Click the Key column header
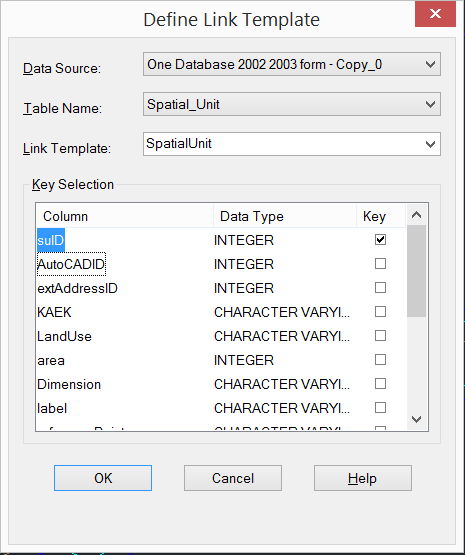 coord(381,216)
